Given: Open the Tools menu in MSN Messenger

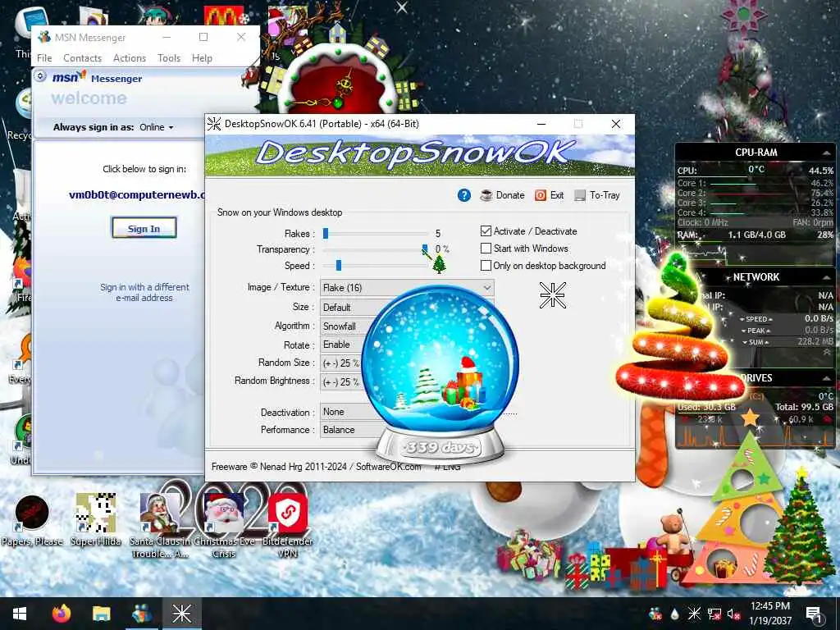Looking at the screenshot, I should pyautogui.click(x=169, y=58).
